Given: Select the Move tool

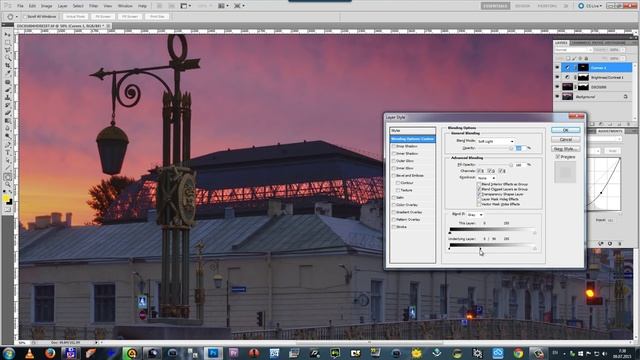Looking at the screenshot, I should pos(7,35).
